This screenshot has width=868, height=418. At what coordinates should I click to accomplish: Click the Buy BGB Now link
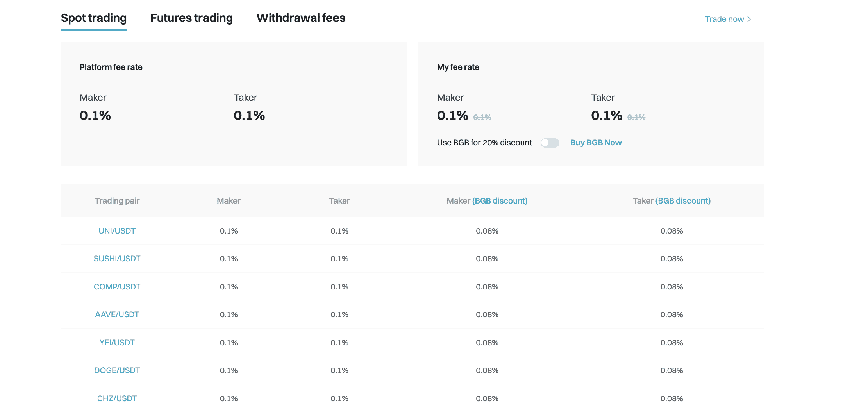[596, 143]
